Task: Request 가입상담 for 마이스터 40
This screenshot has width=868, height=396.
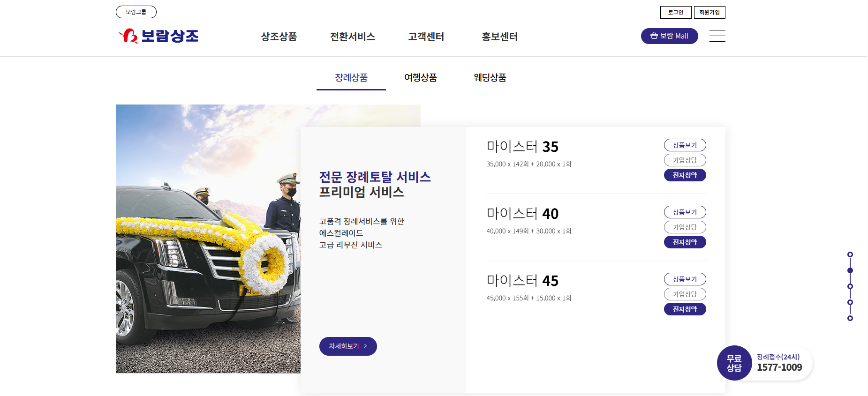Action: tap(685, 227)
